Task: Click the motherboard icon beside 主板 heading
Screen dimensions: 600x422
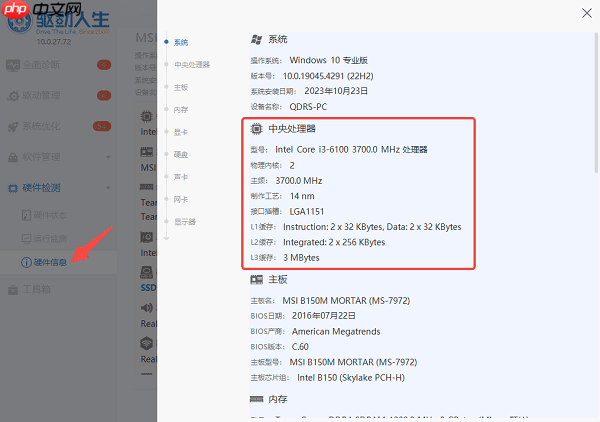Action: (x=256, y=280)
